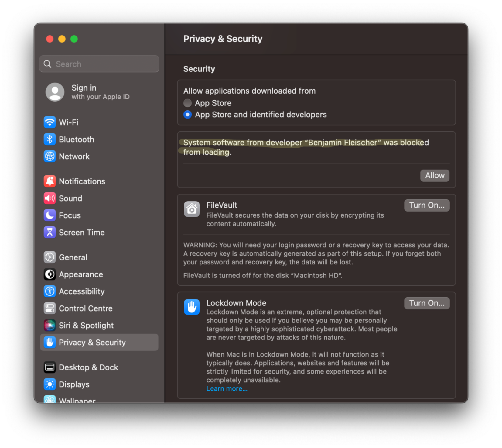Open Desktop & Dock settings
Screen dimensions: 502x448
click(x=99, y=367)
